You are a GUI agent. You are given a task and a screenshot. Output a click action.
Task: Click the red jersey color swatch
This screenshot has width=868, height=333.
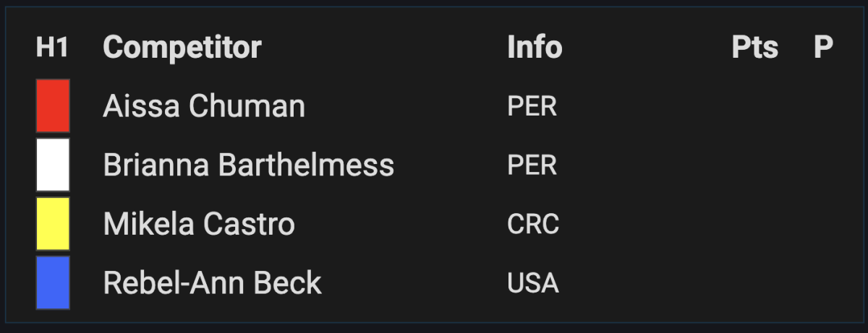tap(53, 106)
